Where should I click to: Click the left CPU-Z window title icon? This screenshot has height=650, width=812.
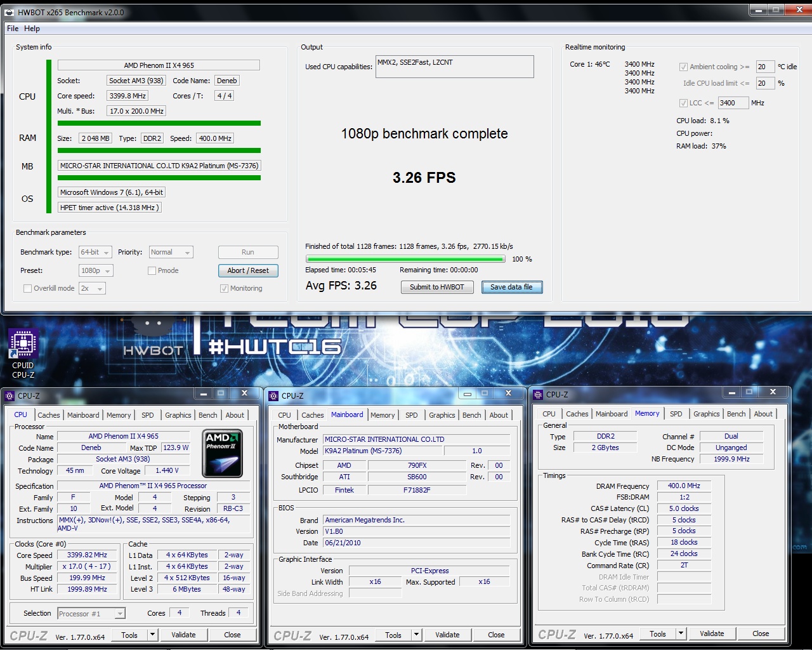(x=10, y=395)
